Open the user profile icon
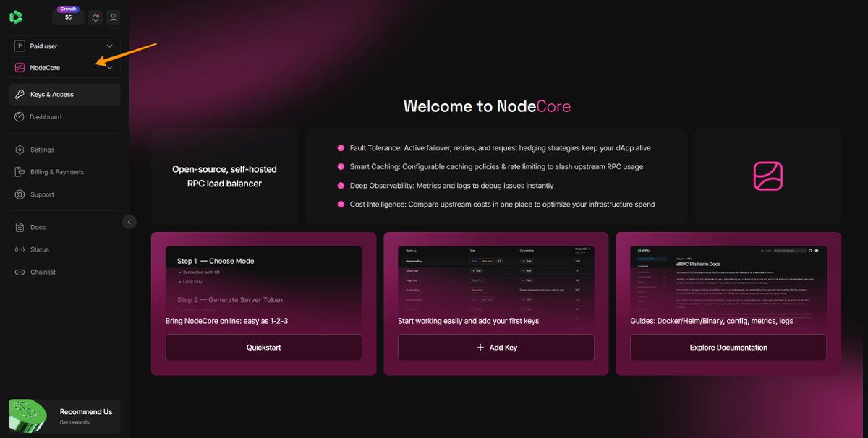The width and height of the screenshot is (868, 438). (x=113, y=17)
